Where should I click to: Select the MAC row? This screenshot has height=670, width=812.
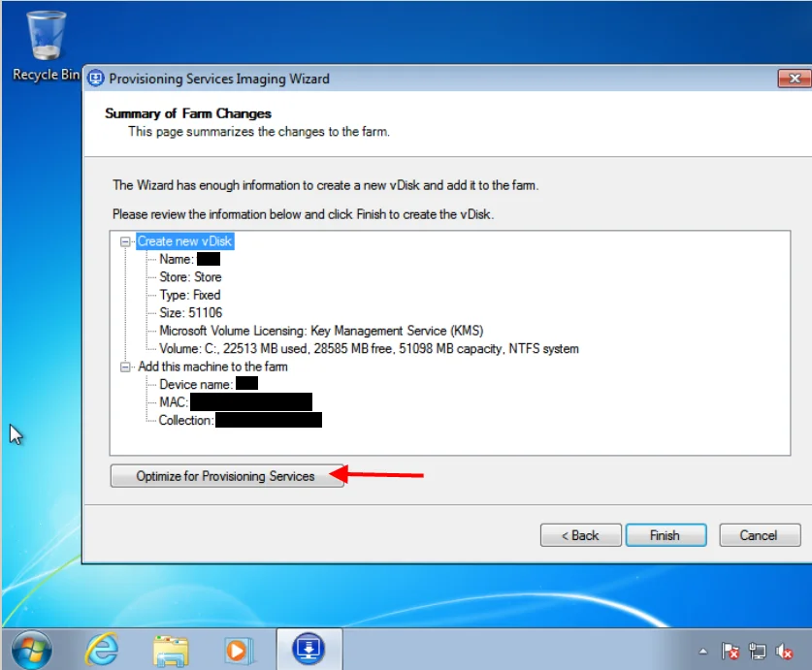[x=235, y=402]
